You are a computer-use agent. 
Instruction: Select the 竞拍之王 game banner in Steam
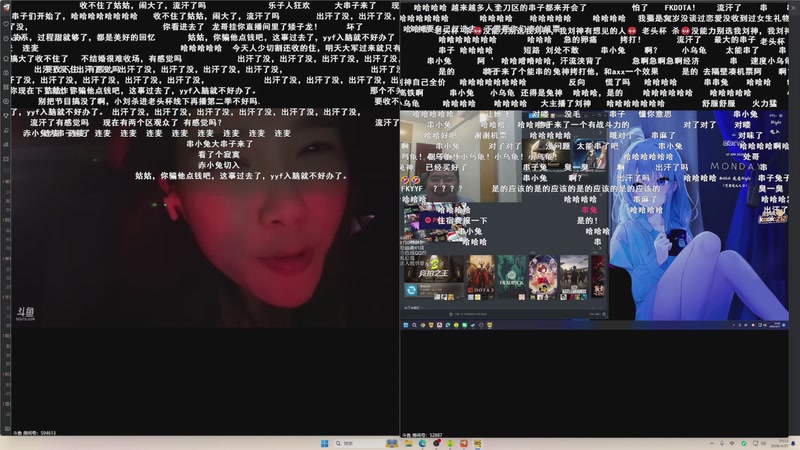[434, 268]
